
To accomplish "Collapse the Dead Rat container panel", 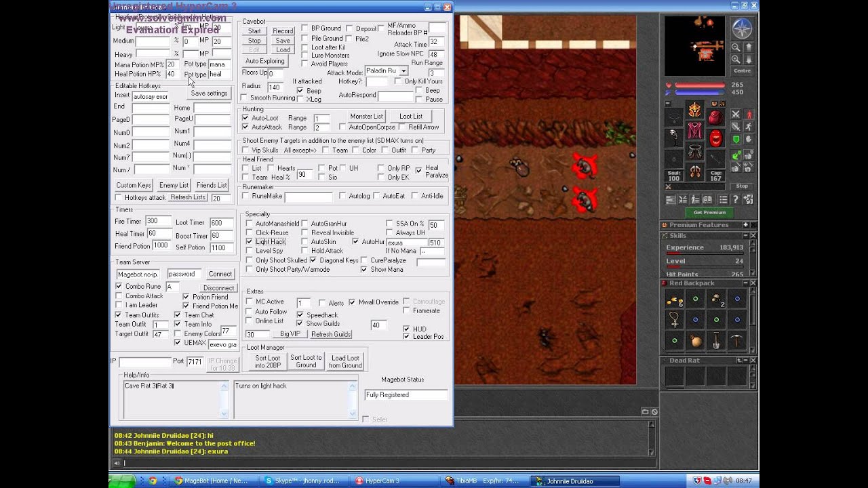I will coord(745,360).
